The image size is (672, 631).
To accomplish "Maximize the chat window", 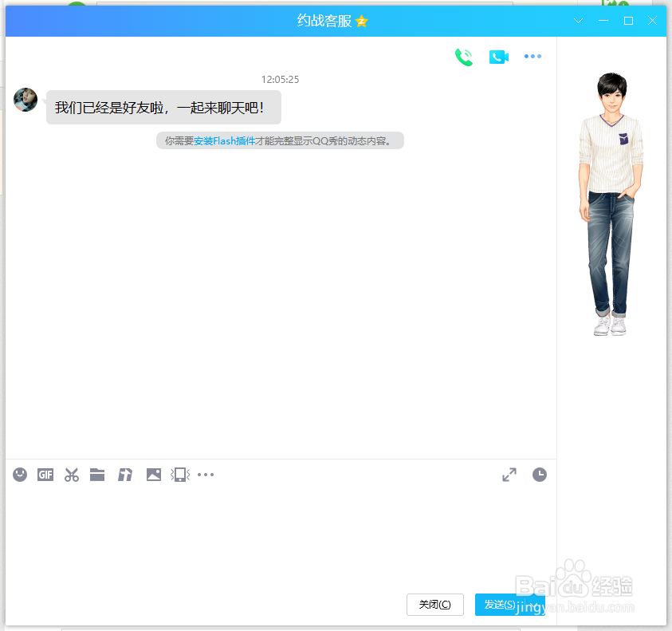I will [628, 21].
